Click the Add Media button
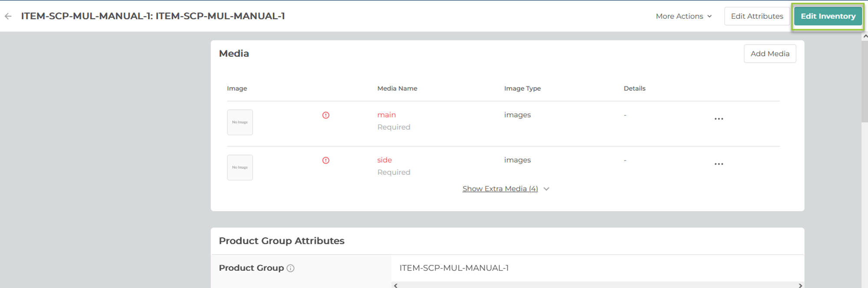Screen dimensions: 868x288 point(769,54)
